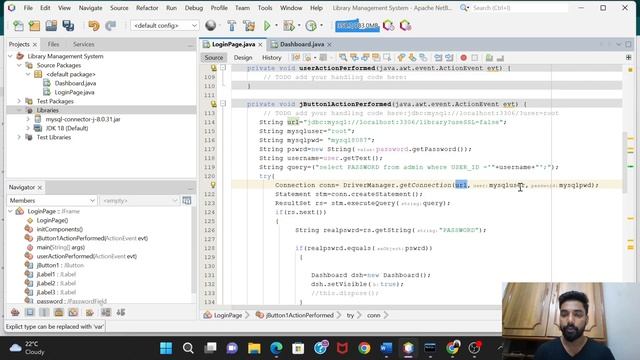
Task: Click the find selection magnifier icon in editor toolbar
Action: pyautogui.click(x=343, y=58)
